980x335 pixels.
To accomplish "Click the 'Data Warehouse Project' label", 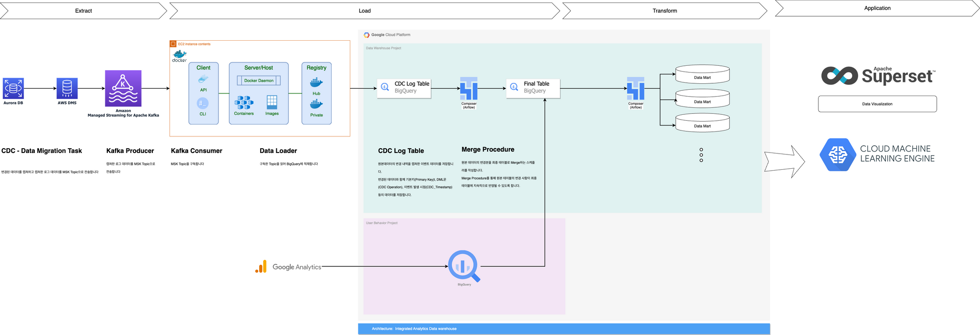I will point(384,48).
